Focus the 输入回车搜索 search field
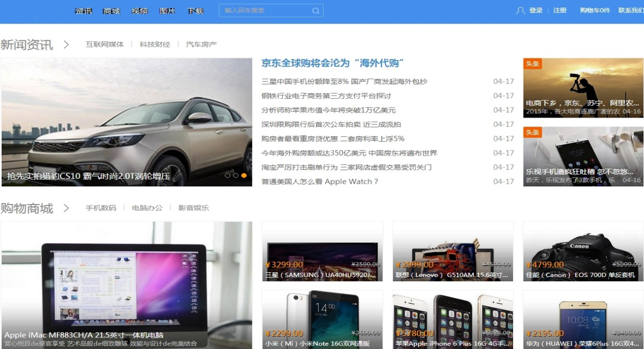The image size is (644, 349). coord(271,11)
